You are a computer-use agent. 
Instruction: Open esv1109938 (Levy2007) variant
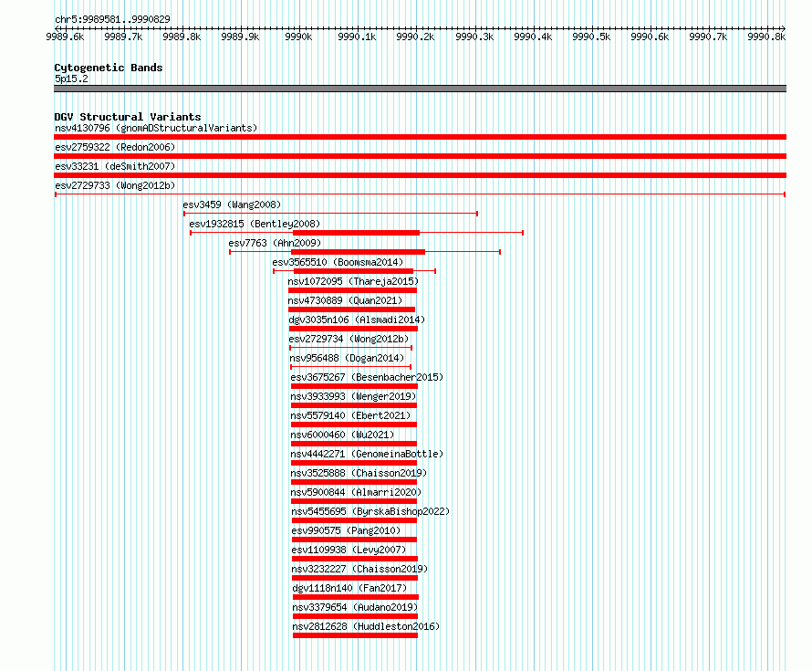349,550
